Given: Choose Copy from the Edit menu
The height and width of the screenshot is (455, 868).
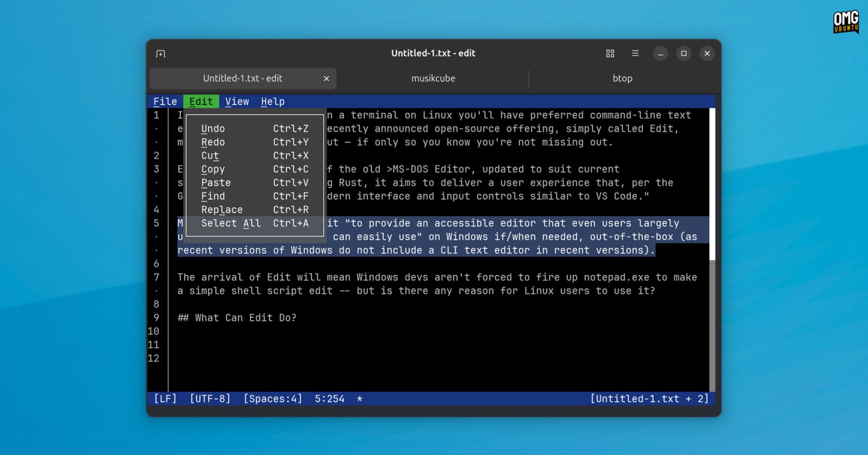Looking at the screenshot, I should click(255, 169).
